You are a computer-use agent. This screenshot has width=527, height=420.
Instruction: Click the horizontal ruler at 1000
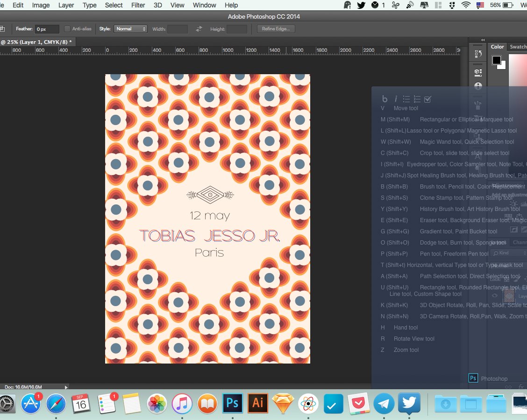228,50
